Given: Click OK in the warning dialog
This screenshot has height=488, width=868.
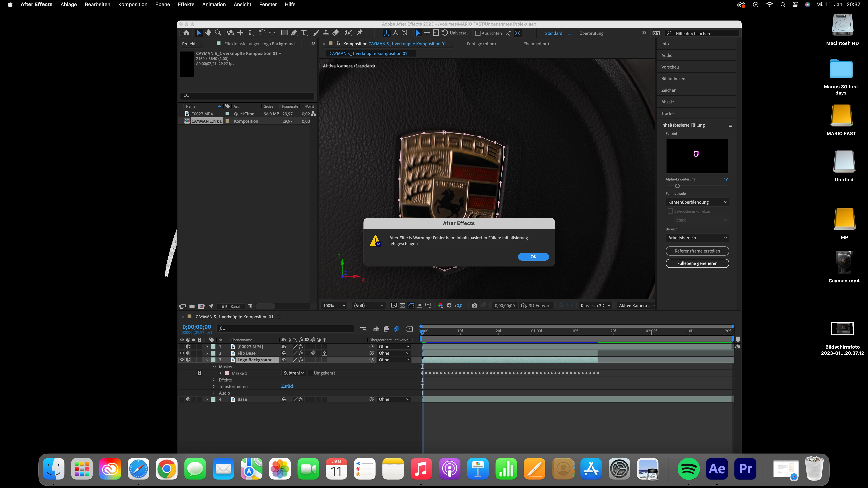Looking at the screenshot, I should pyautogui.click(x=533, y=257).
